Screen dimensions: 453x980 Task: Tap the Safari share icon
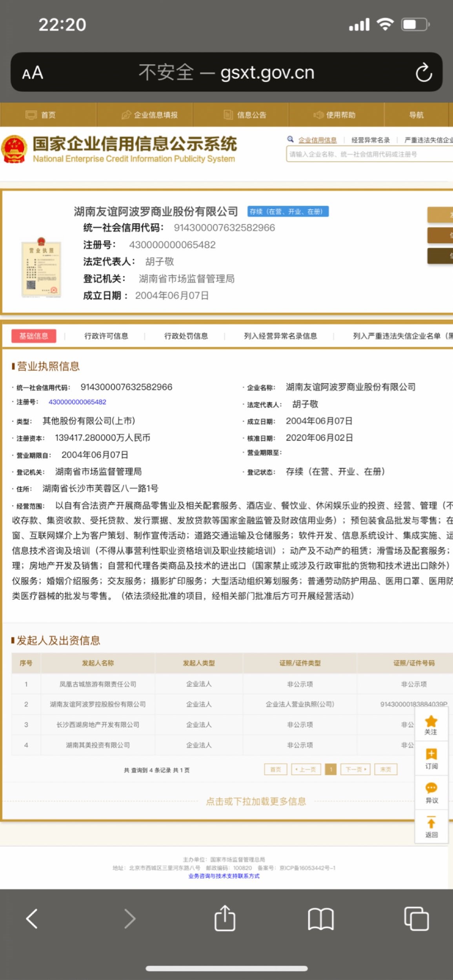pos(225,918)
